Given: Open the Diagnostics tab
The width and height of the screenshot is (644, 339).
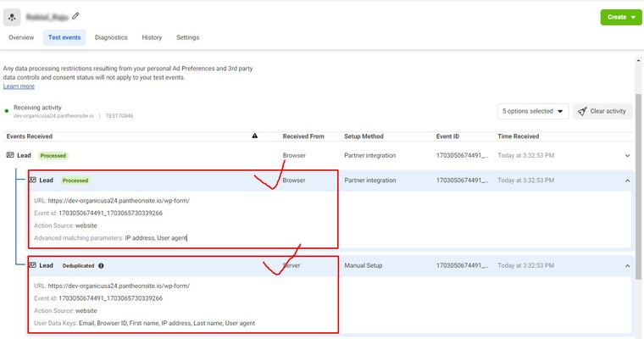Looking at the screenshot, I should coord(111,37).
